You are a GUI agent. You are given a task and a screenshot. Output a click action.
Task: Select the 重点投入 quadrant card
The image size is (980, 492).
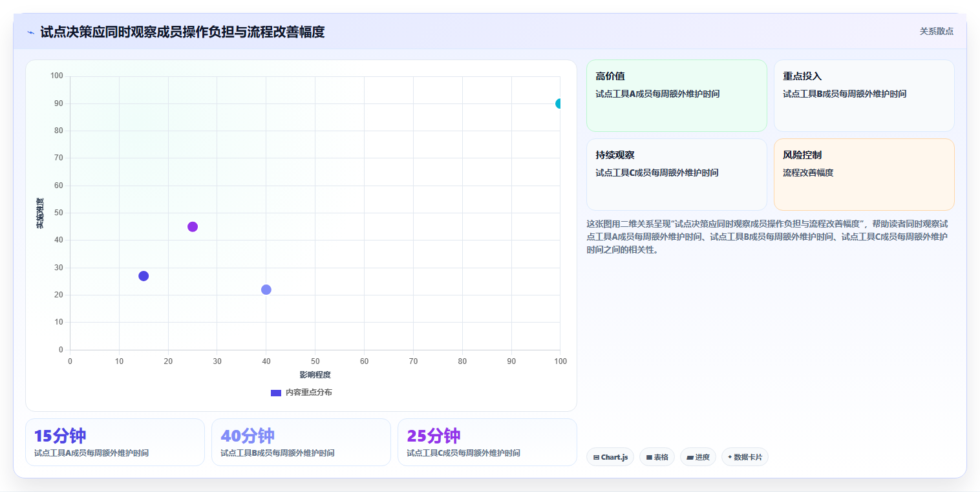point(864,96)
